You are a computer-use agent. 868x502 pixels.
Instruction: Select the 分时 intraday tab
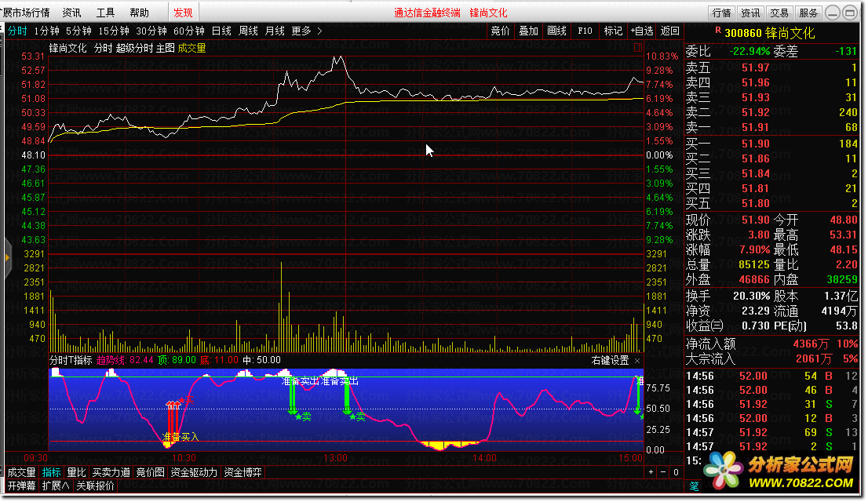point(17,31)
